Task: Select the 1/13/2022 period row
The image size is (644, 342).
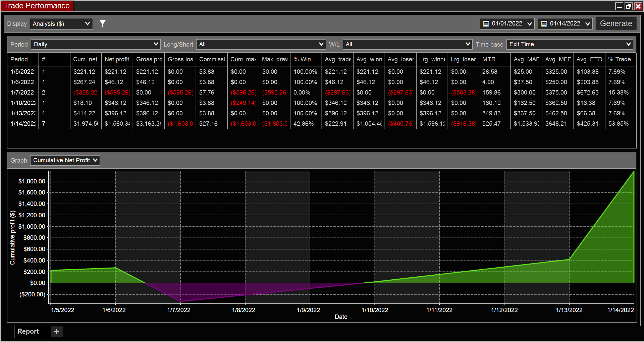Action: 322,113
